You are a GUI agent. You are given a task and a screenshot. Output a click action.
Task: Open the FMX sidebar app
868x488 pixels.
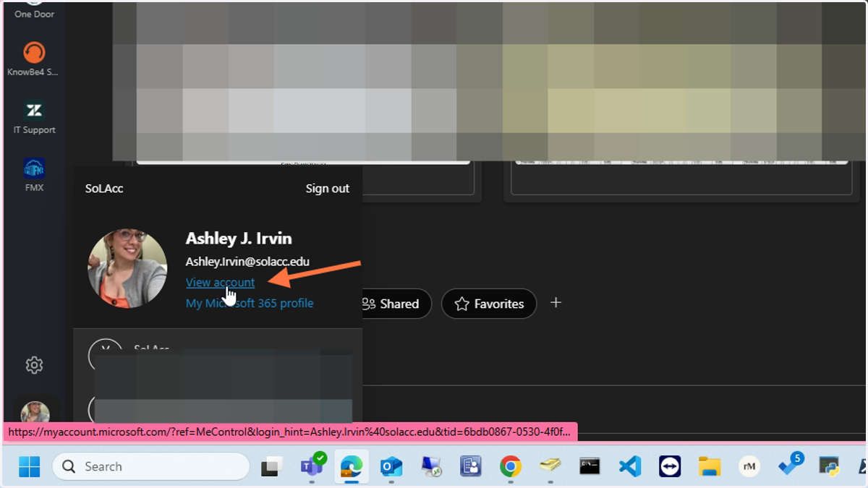click(34, 175)
